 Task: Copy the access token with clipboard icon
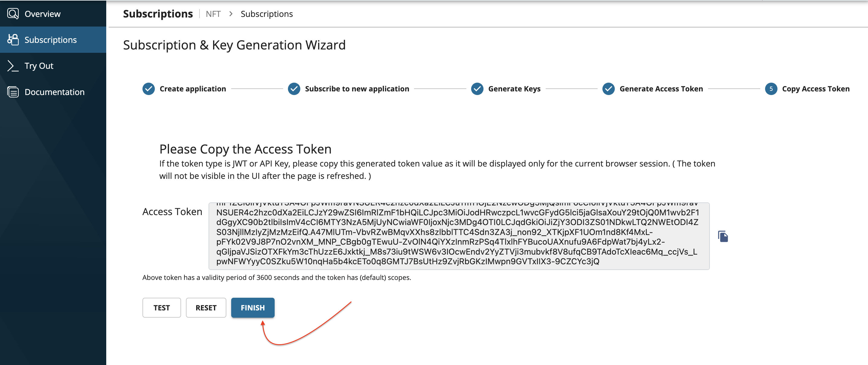pyautogui.click(x=723, y=236)
